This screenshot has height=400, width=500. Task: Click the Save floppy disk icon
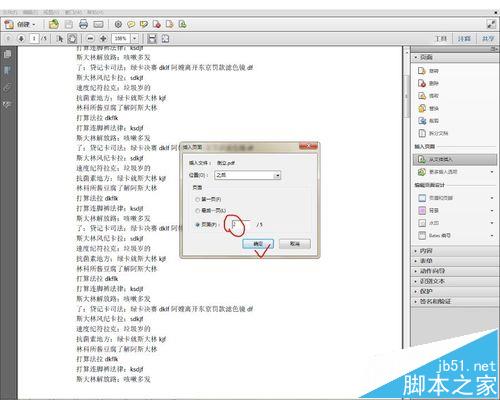point(69,24)
